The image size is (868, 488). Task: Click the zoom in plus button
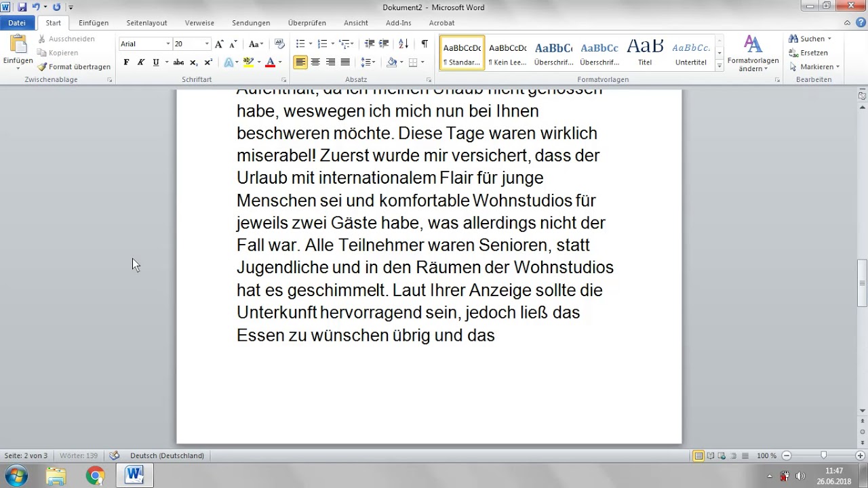tap(861, 456)
